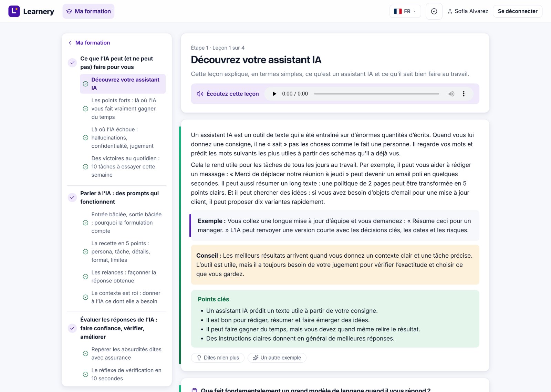Collapse section Ce que l'IA peut (et ne peut pas)
551x392 pixels.
click(x=116, y=63)
